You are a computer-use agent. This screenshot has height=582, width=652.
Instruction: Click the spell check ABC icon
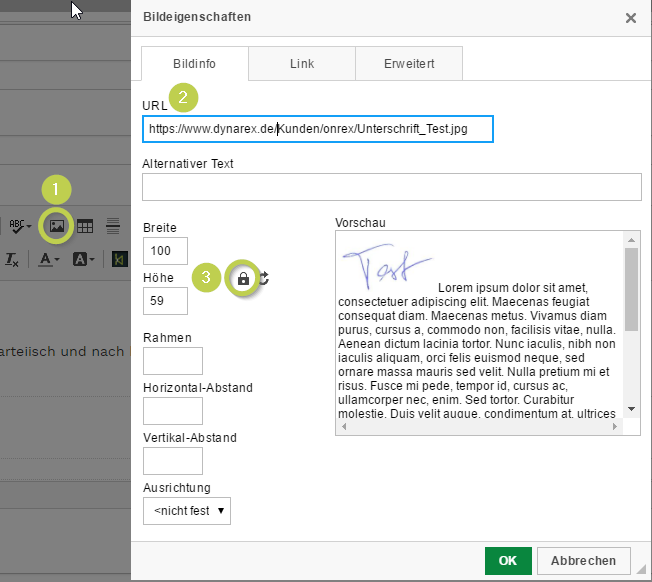(19, 226)
